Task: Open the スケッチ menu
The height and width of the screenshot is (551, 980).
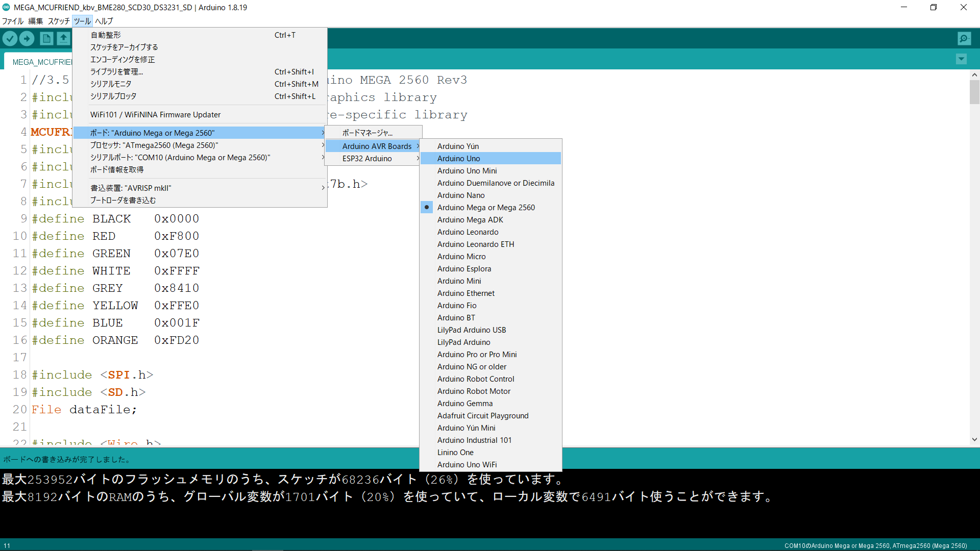Action: pos(59,21)
